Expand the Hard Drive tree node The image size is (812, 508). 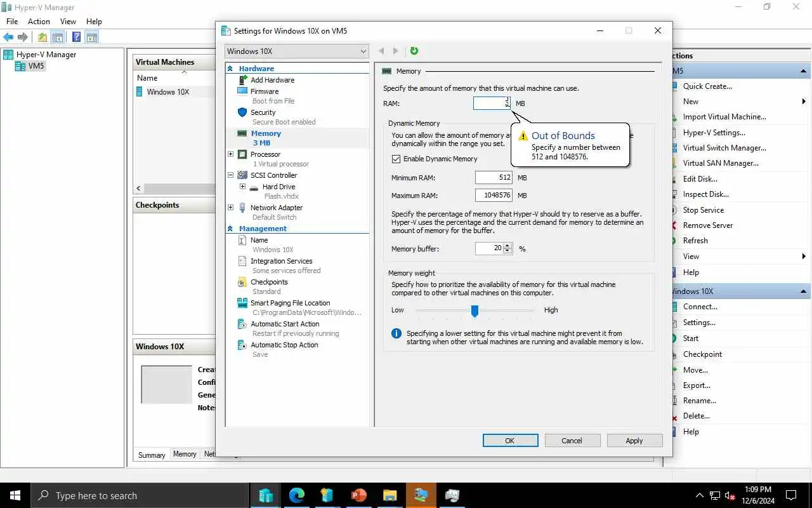click(x=242, y=187)
